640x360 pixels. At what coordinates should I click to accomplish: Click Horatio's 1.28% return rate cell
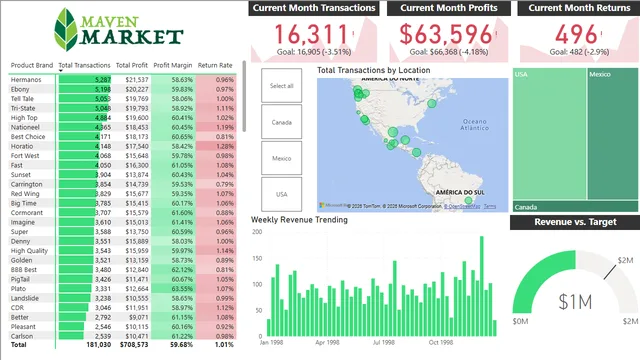click(x=216, y=146)
